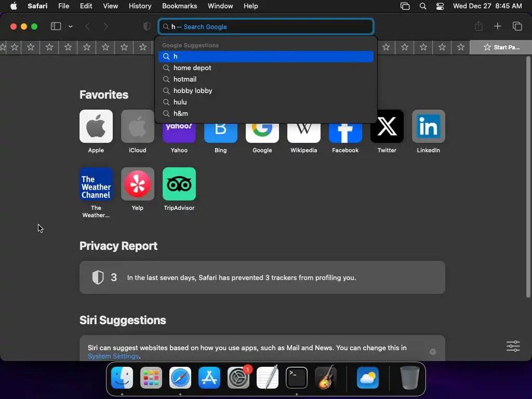Open the Facebook favorite

[x=345, y=133]
